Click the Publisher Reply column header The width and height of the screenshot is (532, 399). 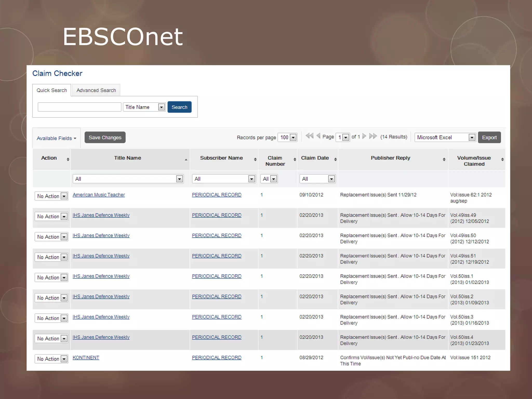point(390,158)
